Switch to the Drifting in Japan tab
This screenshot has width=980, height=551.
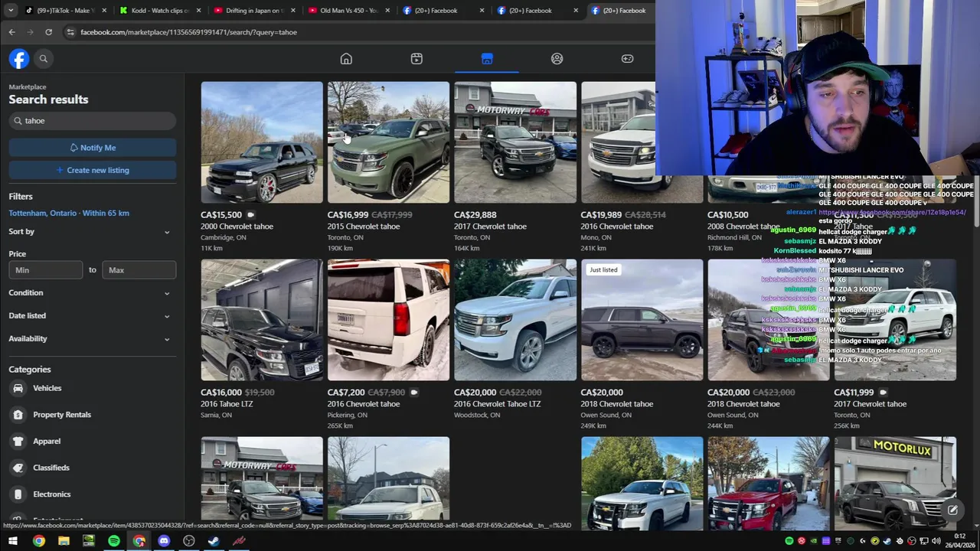pyautogui.click(x=253, y=10)
